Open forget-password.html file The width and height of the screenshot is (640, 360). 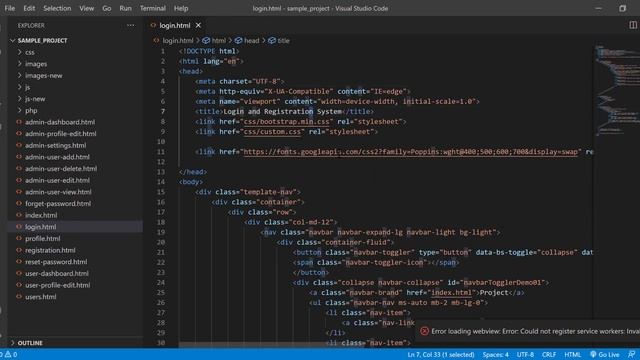pos(58,203)
